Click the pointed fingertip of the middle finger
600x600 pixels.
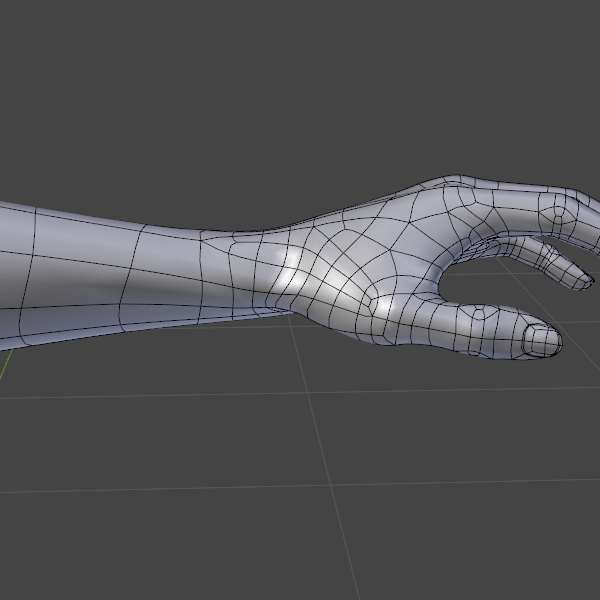[582, 280]
